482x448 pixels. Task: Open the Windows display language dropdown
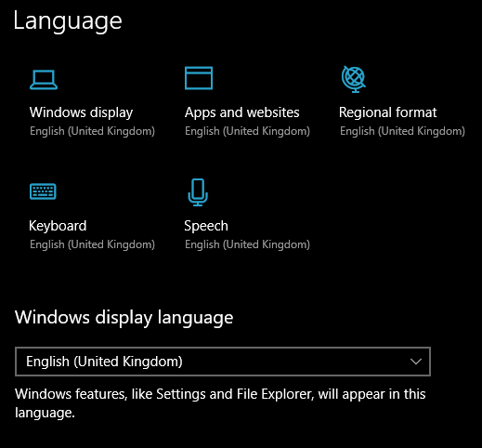pyautogui.click(x=223, y=362)
